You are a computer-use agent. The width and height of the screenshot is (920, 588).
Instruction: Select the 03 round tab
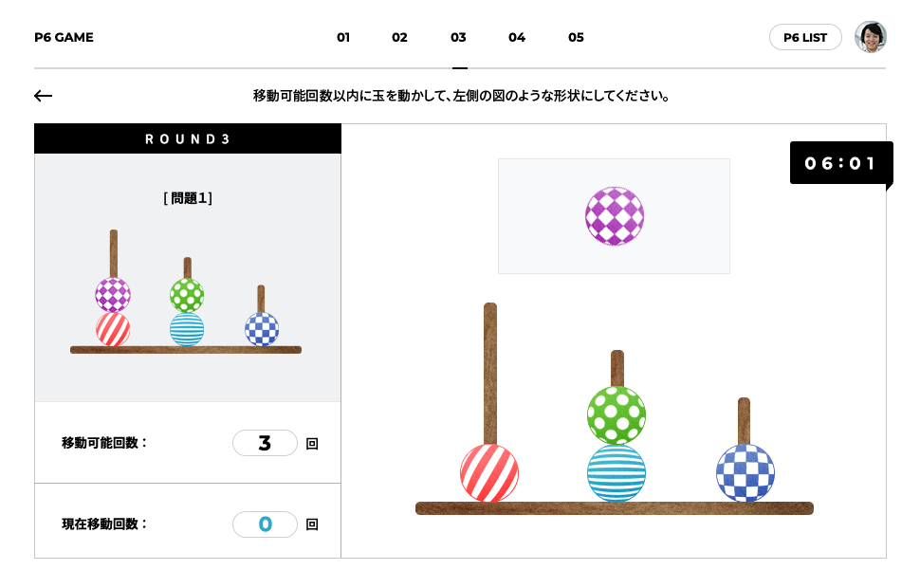[x=458, y=38]
